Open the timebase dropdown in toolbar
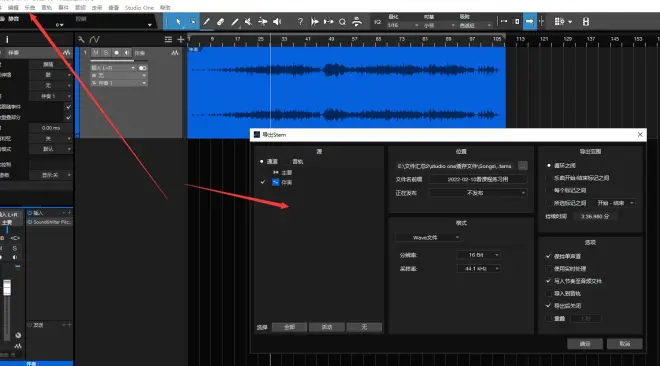Screen dimensions: 660x366 pyautogui.click(x=439, y=26)
